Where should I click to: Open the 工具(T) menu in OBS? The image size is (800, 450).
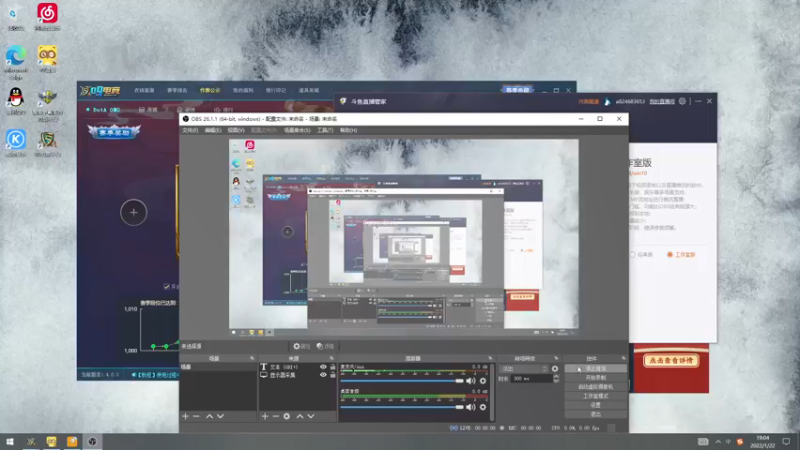(325, 131)
